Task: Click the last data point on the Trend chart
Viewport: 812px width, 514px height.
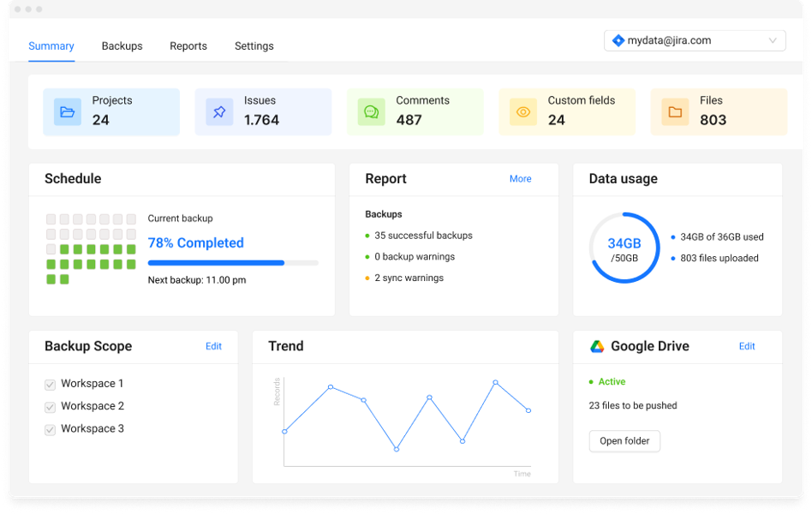Action: 528,411
